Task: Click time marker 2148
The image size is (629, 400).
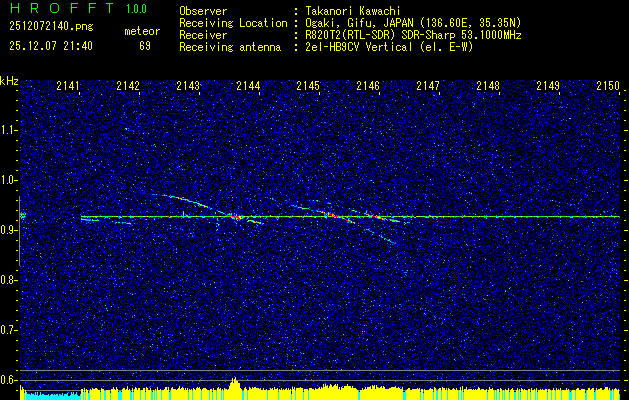Action: 488,86
